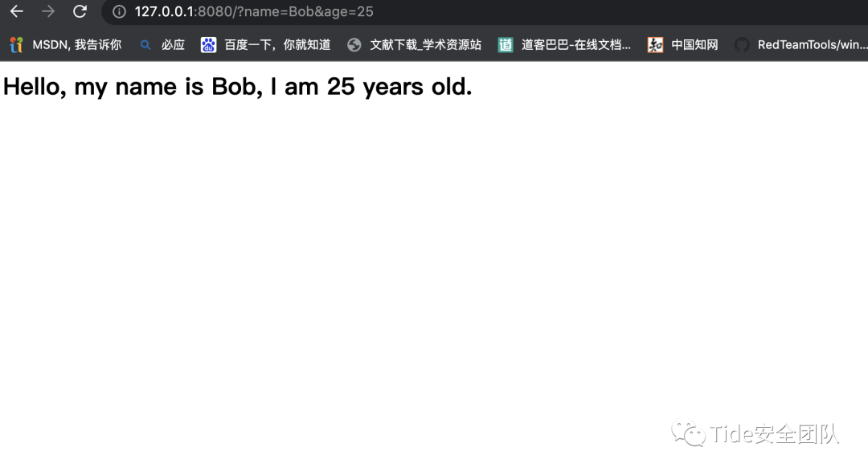Open the 必应 bookmark

point(173,45)
